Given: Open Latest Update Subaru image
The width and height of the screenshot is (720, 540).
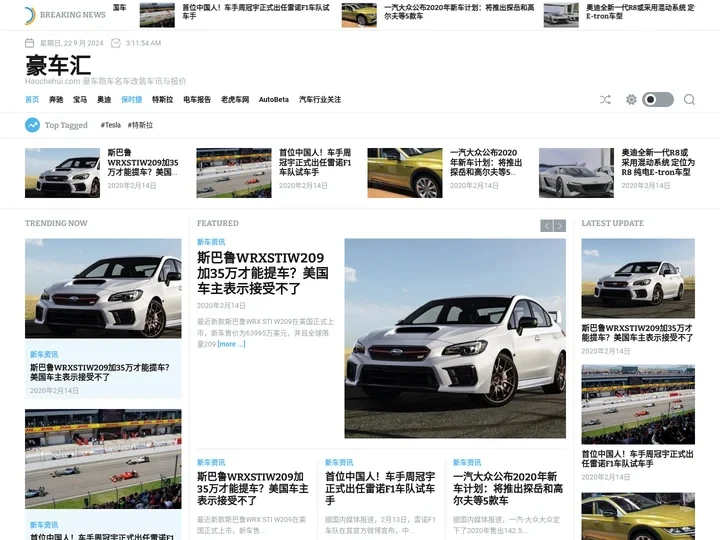Looking at the screenshot, I should tap(638, 278).
